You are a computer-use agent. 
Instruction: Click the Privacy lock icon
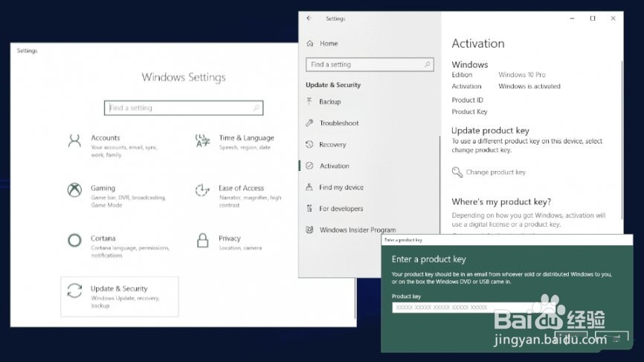click(x=202, y=241)
